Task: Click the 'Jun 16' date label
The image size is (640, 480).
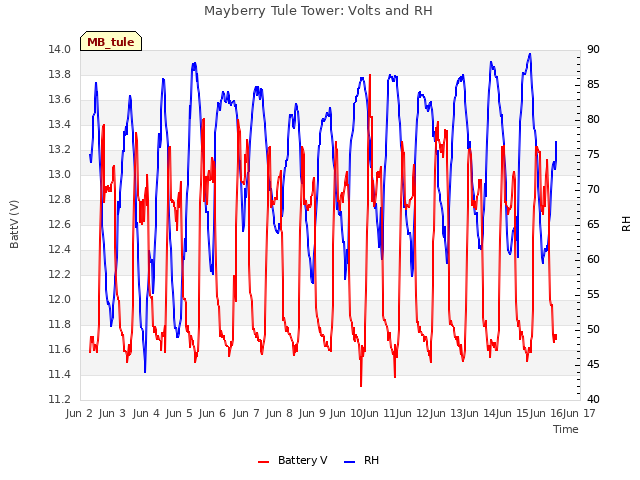Action: point(546,413)
